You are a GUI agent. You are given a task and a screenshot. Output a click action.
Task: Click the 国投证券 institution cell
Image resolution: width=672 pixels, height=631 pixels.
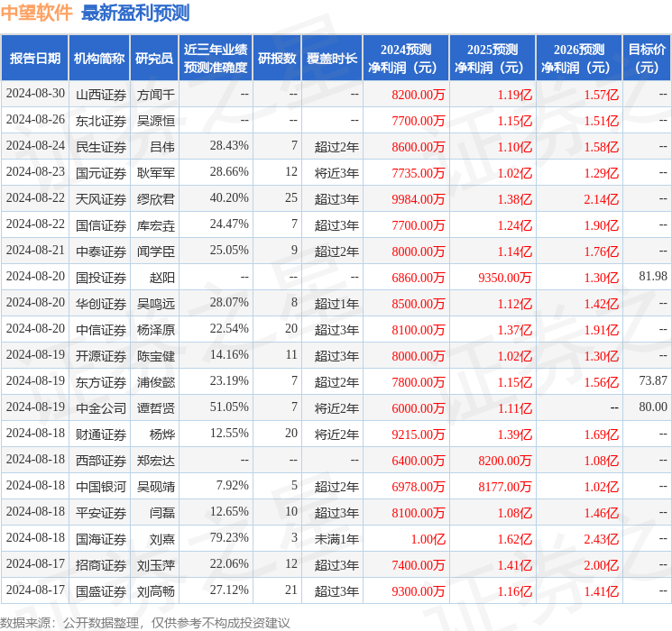point(101,278)
